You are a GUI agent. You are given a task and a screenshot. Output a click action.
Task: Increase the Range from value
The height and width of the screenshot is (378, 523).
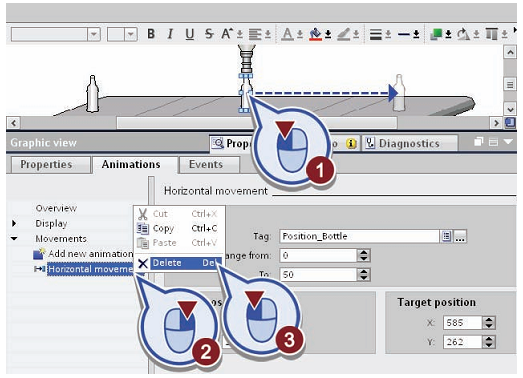click(x=364, y=252)
